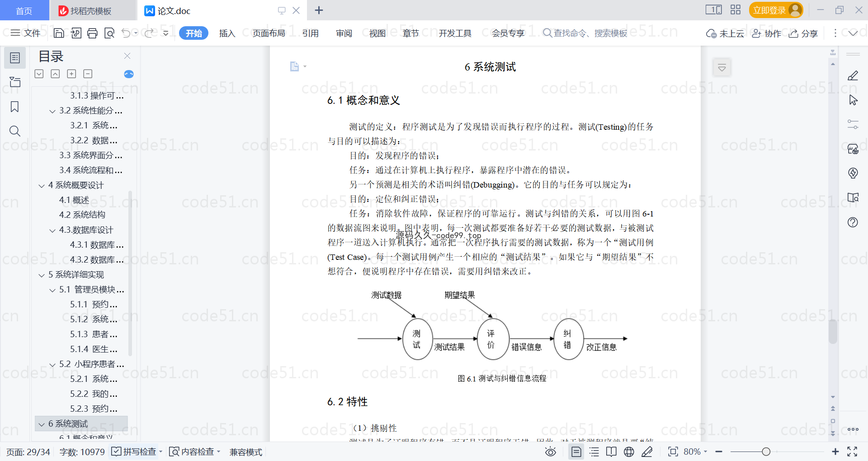The width and height of the screenshot is (868, 461).
Task: Go to 3.4 系统流程和 in outline
Action: [x=91, y=170]
